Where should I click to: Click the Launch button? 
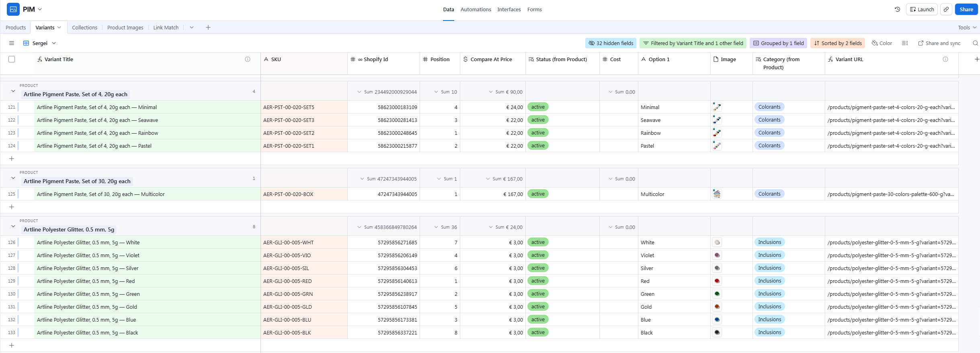coord(922,9)
